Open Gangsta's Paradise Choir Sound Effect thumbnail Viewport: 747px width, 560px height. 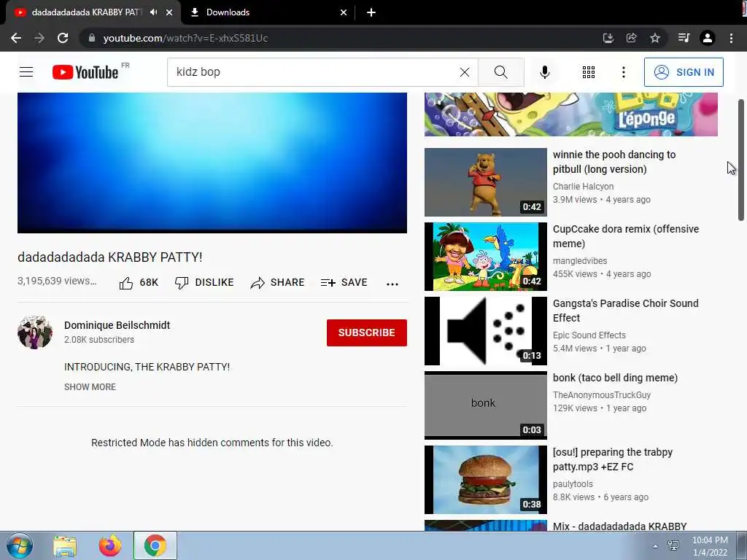485,331
